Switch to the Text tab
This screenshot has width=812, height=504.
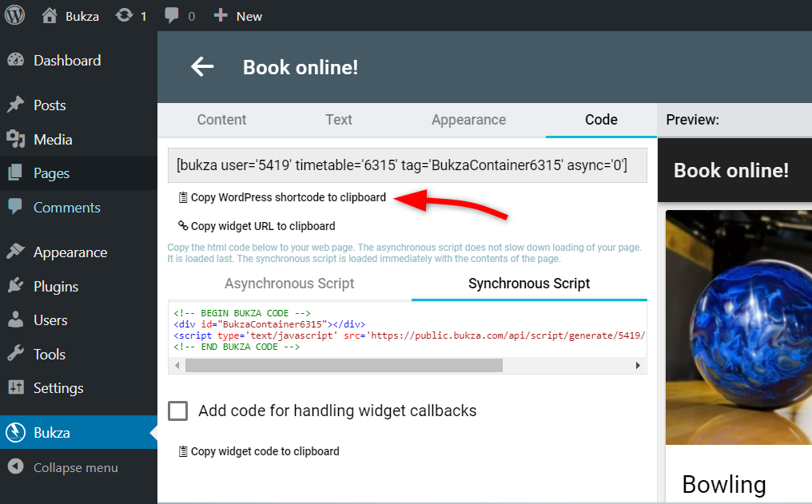pyautogui.click(x=339, y=120)
